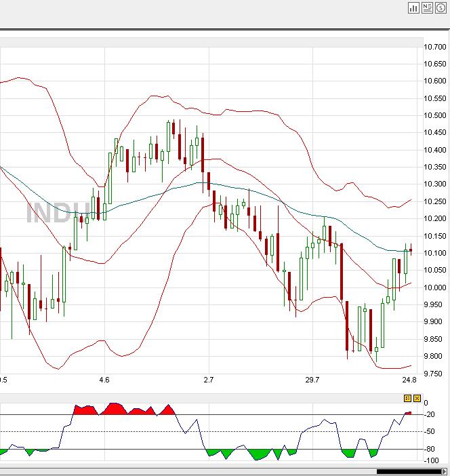The image size is (450, 476).
Task: Open the news panel icon
Action: click(x=427, y=8)
